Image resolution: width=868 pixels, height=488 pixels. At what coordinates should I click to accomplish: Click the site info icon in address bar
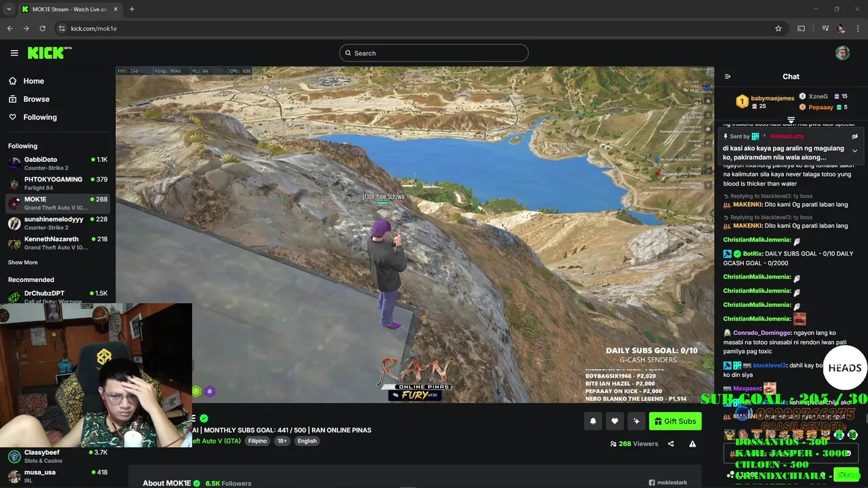tap(62, 28)
